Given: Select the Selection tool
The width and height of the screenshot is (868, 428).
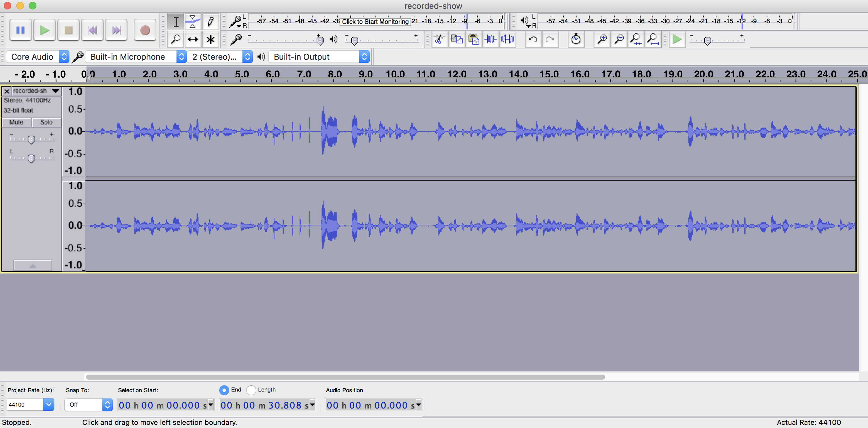Looking at the screenshot, I should click(x=176, y=21).
